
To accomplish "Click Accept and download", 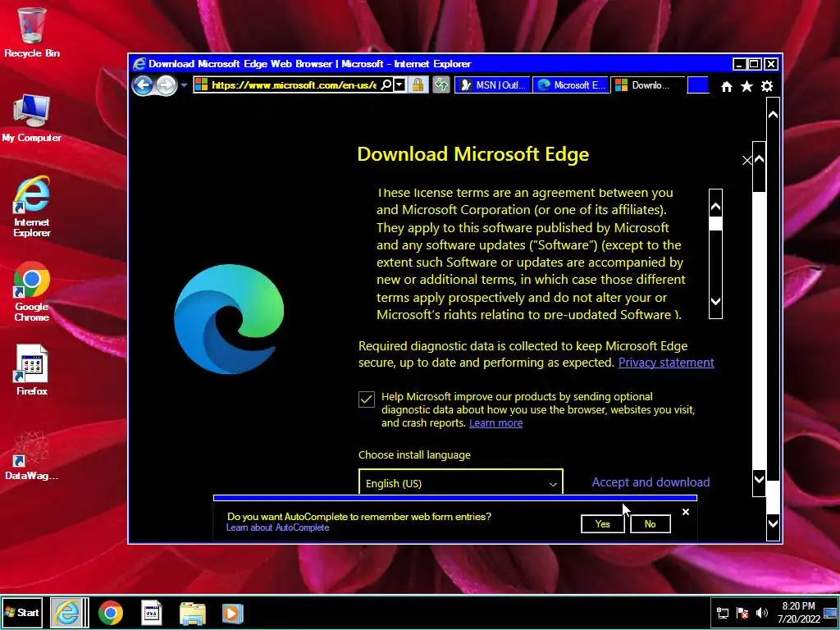I will [x=651, y=482].
